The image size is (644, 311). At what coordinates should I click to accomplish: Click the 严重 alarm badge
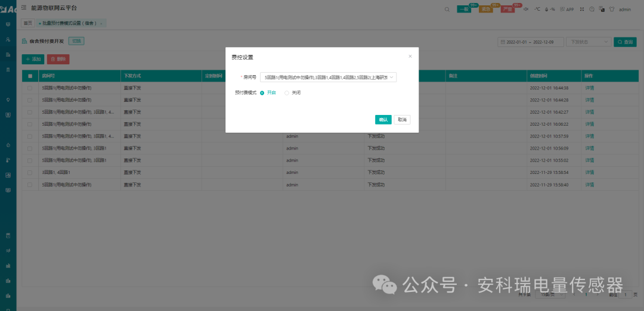tap(507, 10)
